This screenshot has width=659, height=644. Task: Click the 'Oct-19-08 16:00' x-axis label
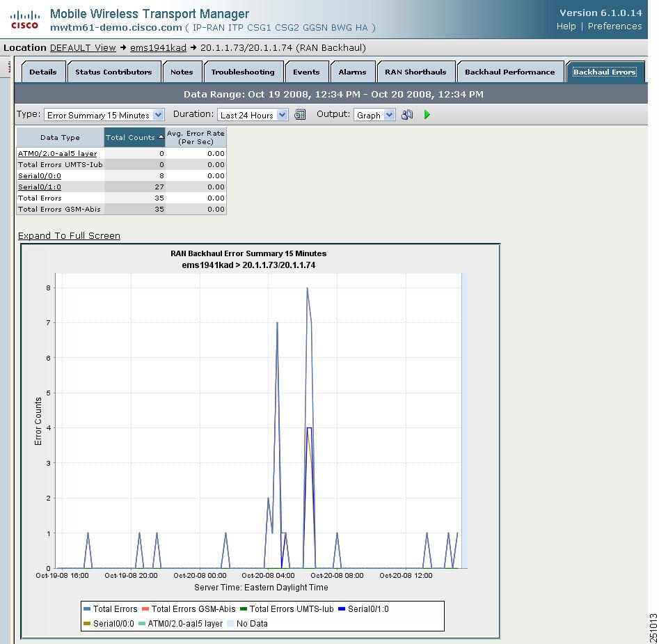(62, 576)
